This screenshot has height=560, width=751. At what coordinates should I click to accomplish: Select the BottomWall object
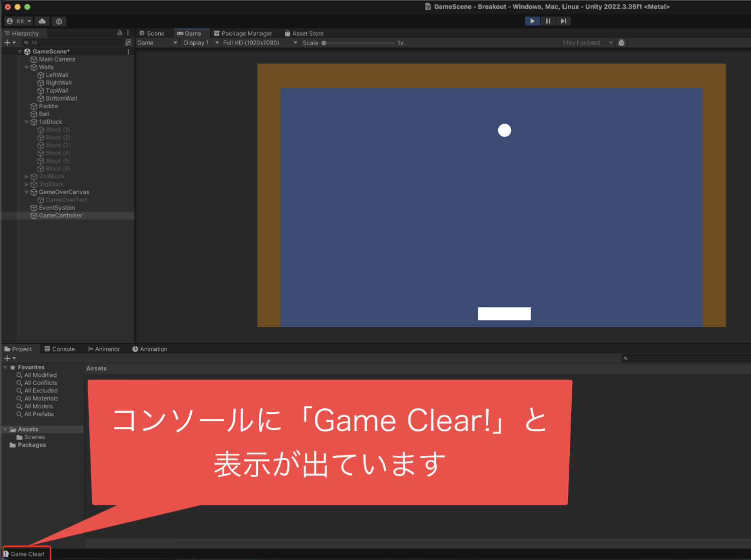coord(57,99)
